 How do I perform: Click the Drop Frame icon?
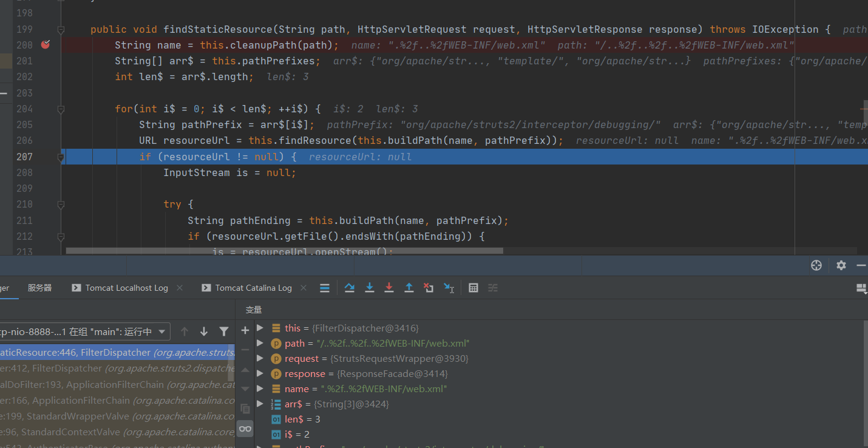[429, 288]
